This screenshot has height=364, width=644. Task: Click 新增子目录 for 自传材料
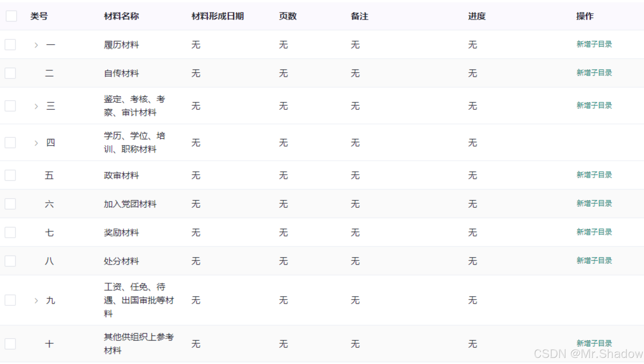(594, 73)
